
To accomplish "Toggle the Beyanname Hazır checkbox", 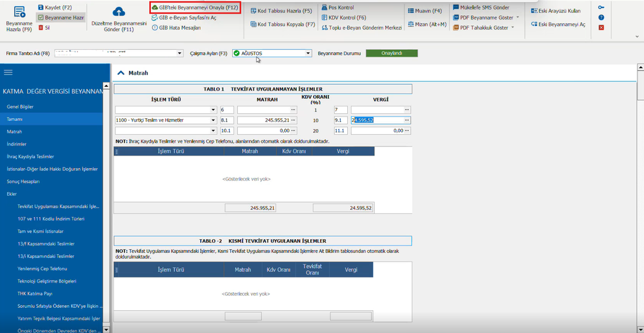I will click(40, 18).
